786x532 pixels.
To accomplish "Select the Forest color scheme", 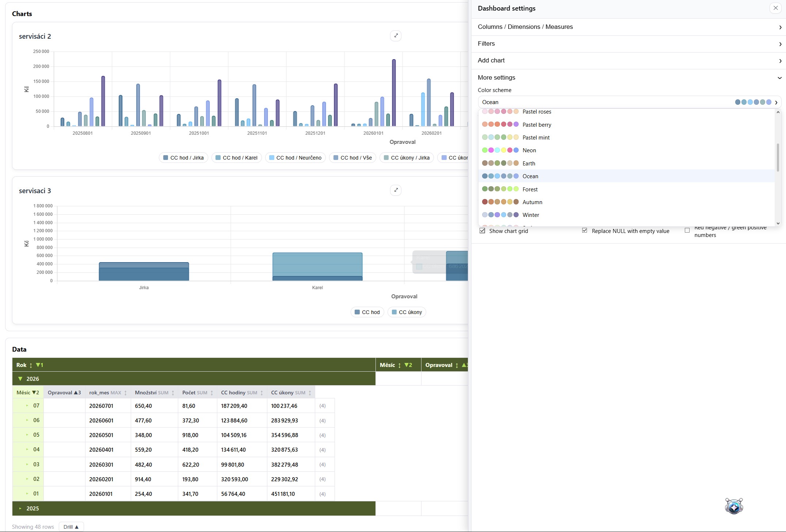I will pos(626,189).
